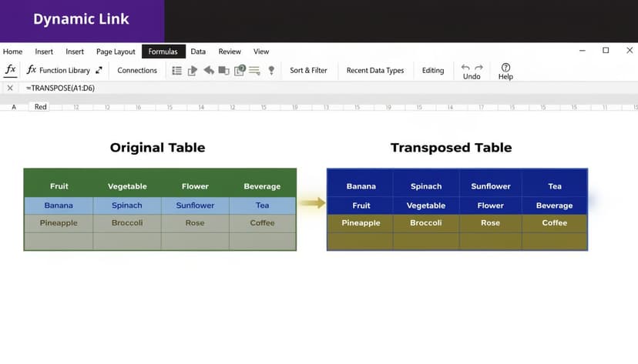Click the Original Table heading

tap(157, 148)
